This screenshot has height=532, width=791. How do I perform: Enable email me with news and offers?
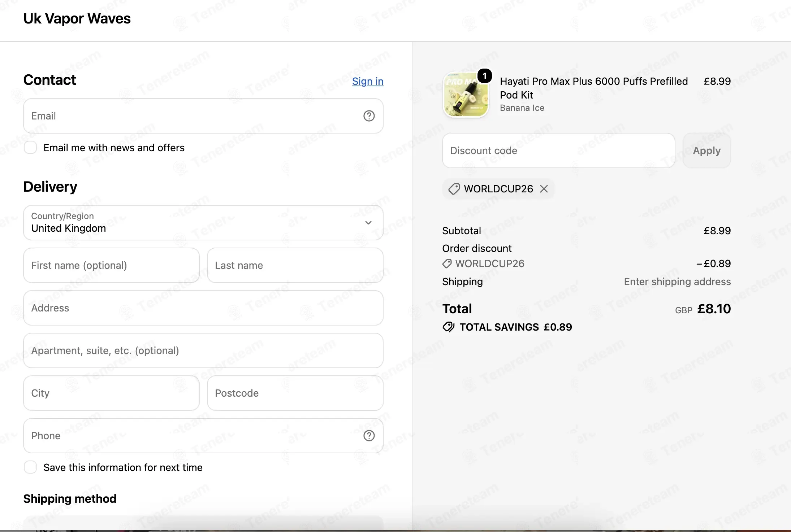point(30,148)
